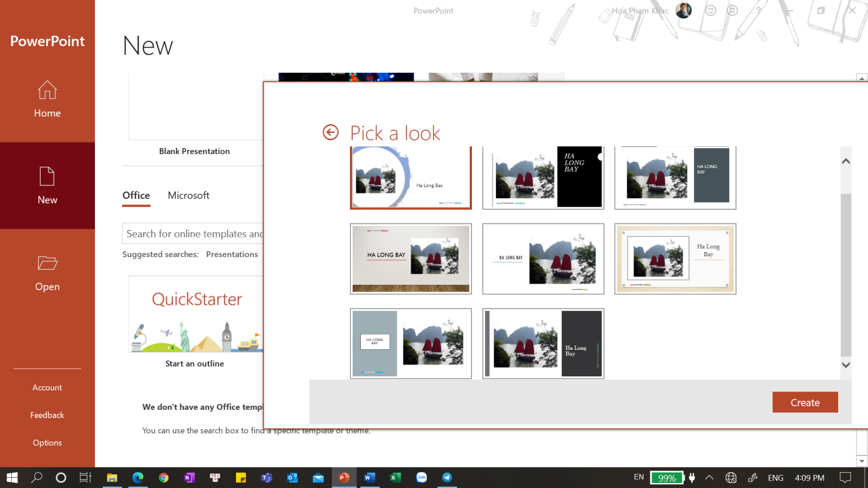Launch Word from the taskbar
This screenshot has height=488, width=868.
[x=369, y=478]
